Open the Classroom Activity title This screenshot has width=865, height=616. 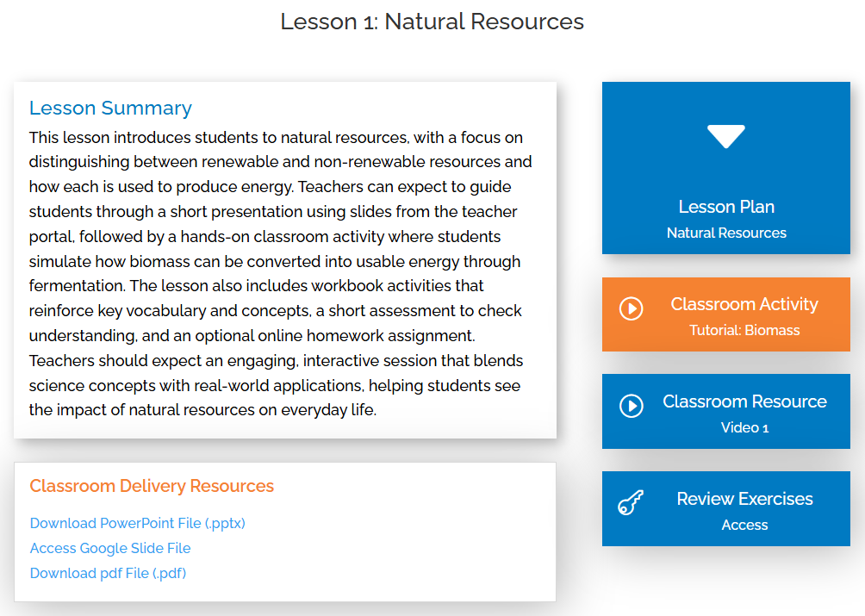click(x=744, y=304)
